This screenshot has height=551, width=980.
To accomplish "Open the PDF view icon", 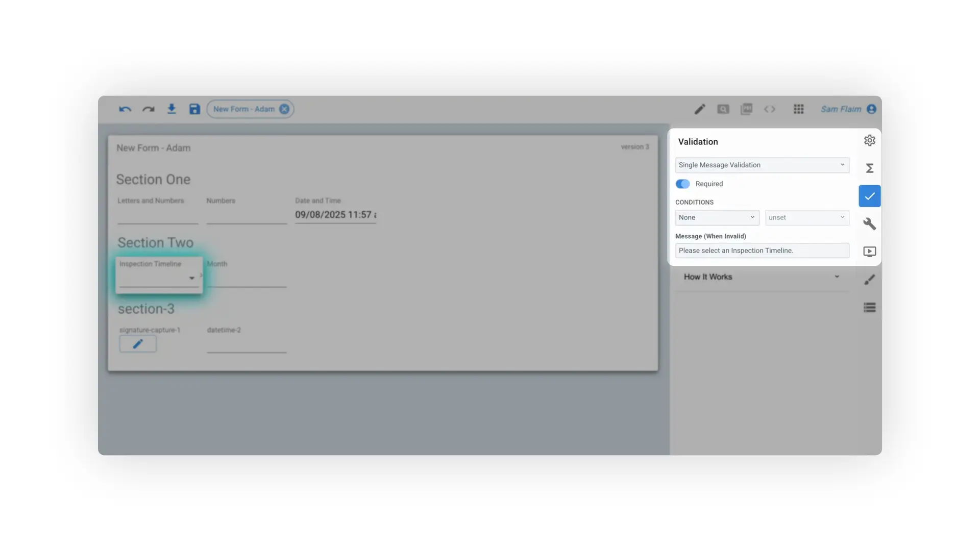I will click(x=747, y=109).
